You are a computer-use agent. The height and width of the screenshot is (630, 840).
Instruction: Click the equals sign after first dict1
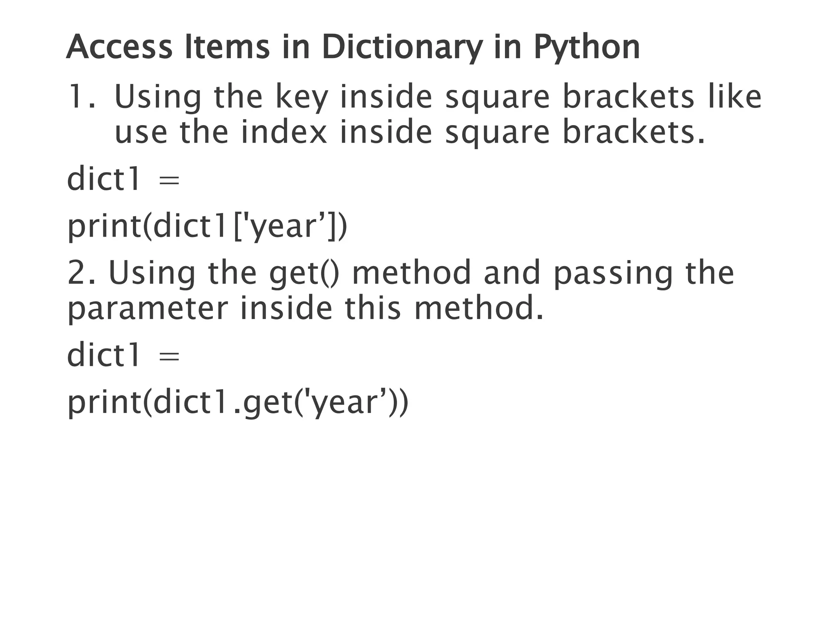169,180
